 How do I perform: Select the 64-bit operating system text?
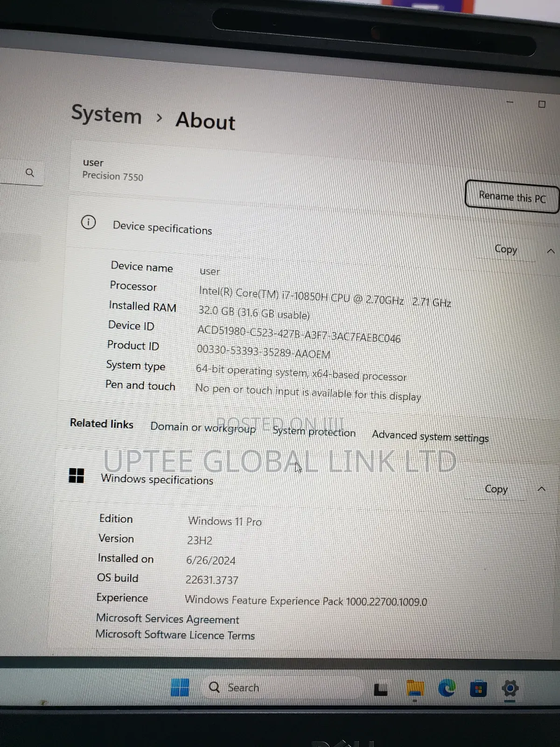tap(301, 373)
